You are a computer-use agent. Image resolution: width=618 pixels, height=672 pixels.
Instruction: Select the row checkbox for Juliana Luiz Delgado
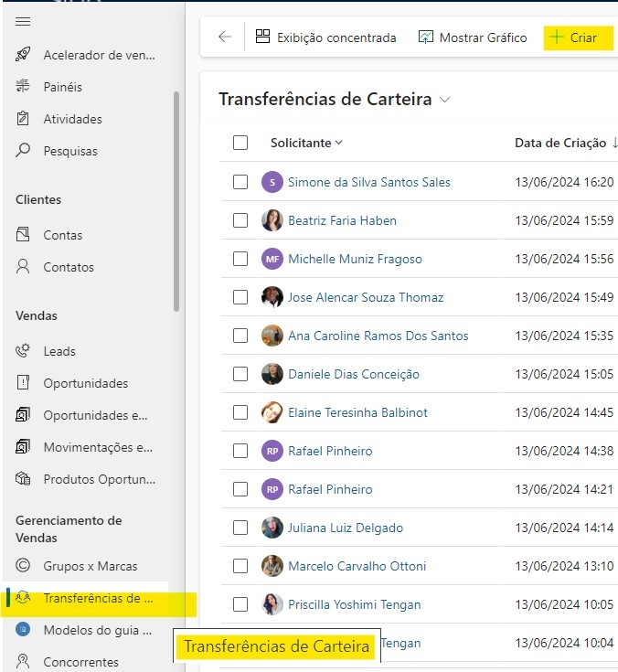point(240,528)
